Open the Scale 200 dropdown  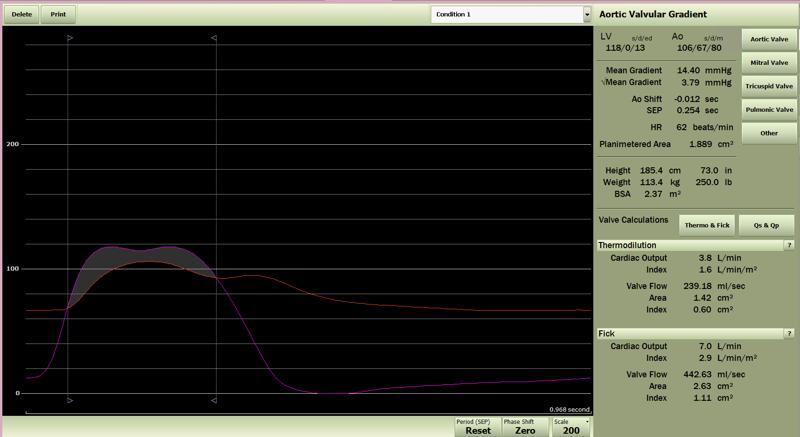tap(571, 426)
